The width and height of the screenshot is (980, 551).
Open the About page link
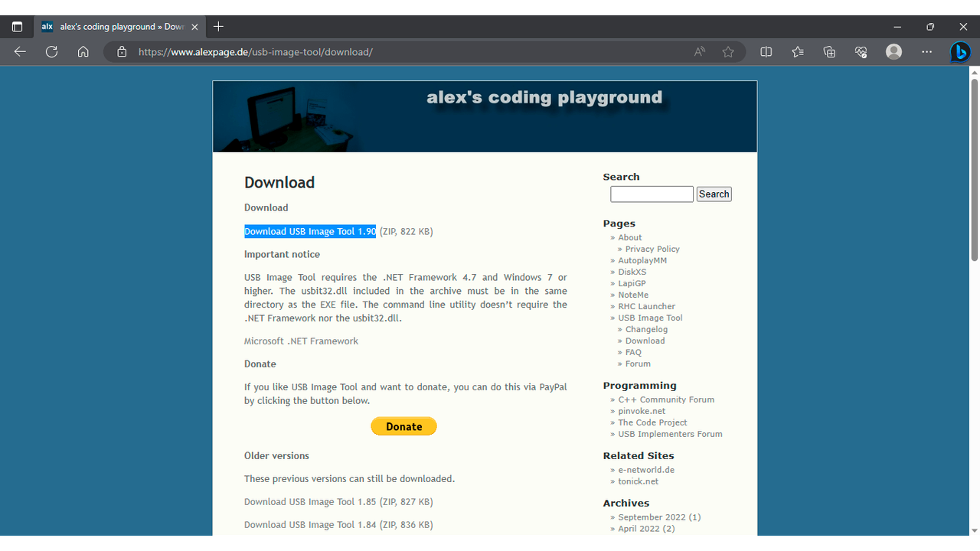630,238
